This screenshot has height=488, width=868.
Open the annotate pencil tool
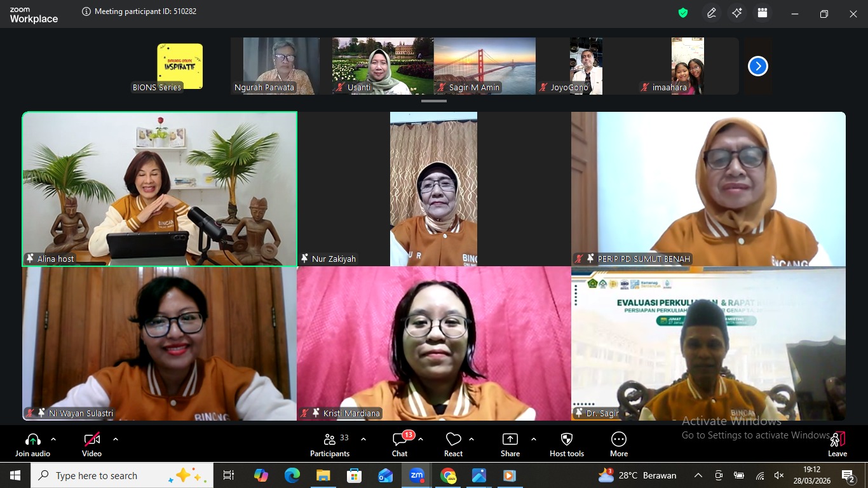pyautogui.click(x=712, y=13)
